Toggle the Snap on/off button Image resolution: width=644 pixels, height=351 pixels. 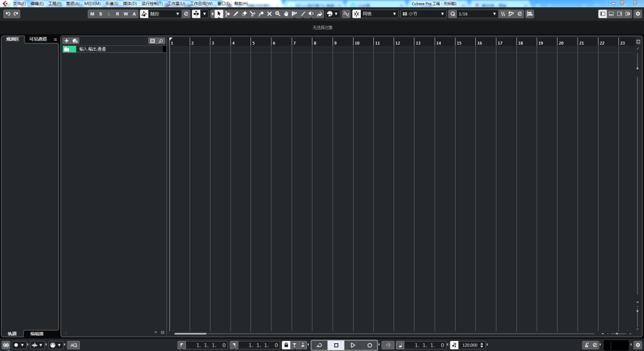[357, 14]
